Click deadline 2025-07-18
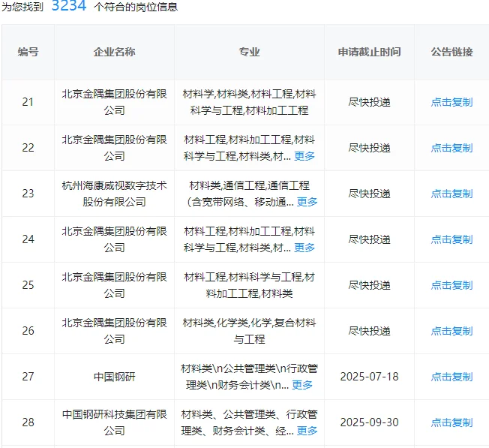The width and height of the screenshot is (489, 448). pyautogui.click(x=369, y=377)
